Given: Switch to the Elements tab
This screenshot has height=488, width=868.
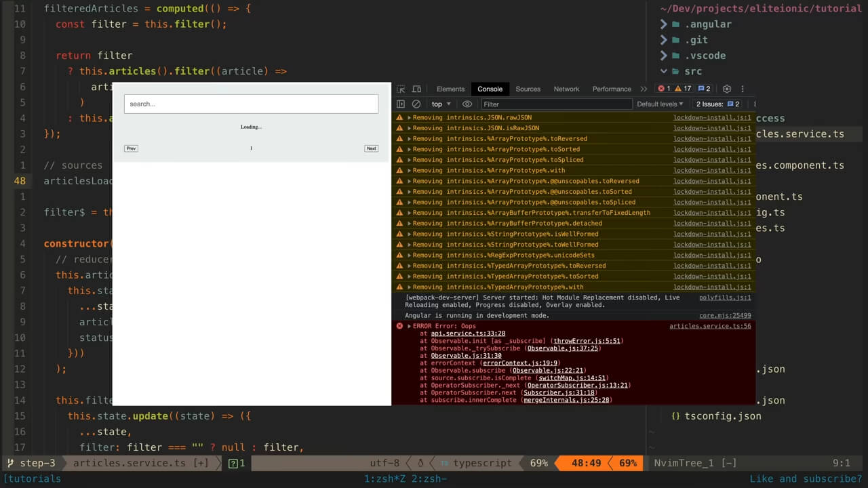Looking at the screenshot, I should 450,89.
